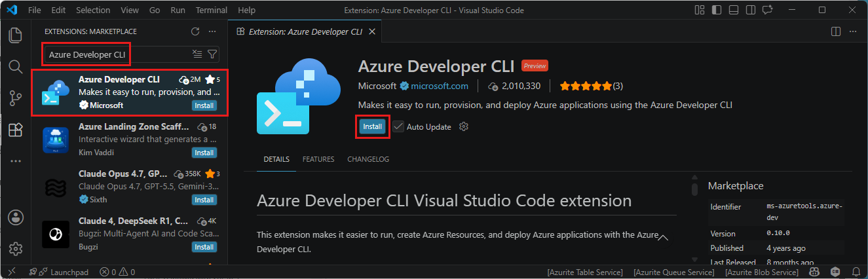This screenshot has width=868, height=279.
Task: Click Azurite Blob Service in status bar
Action: click(761, 272)
